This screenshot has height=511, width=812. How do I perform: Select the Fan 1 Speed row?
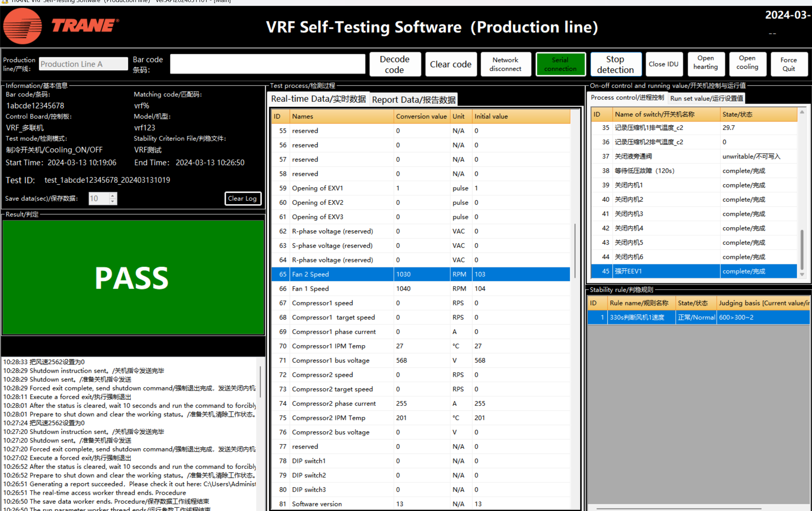[x=421, y=288]
